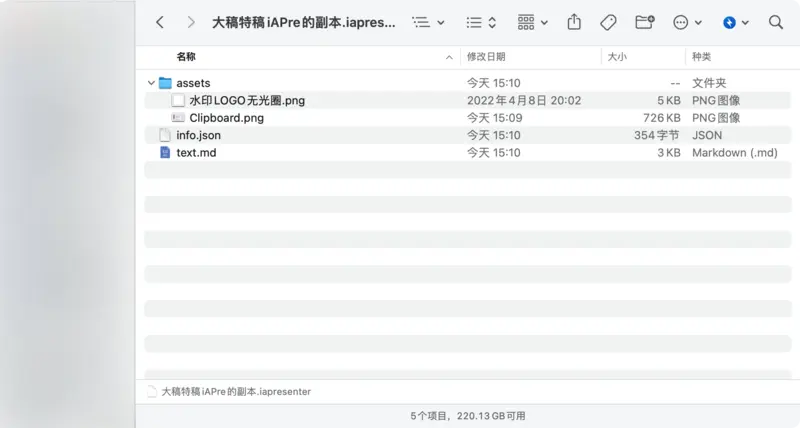
Task: Select the assets folder name
Action: [193, 83]
